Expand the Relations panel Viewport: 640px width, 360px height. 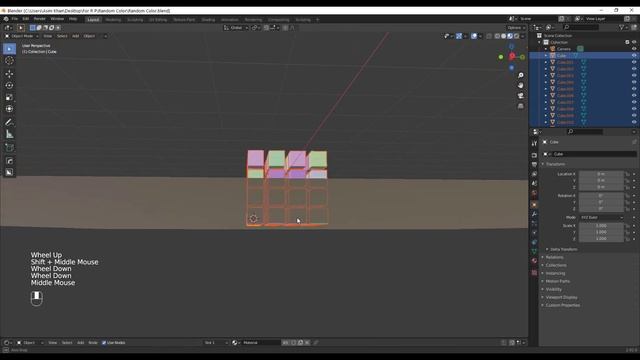(554, 258)
